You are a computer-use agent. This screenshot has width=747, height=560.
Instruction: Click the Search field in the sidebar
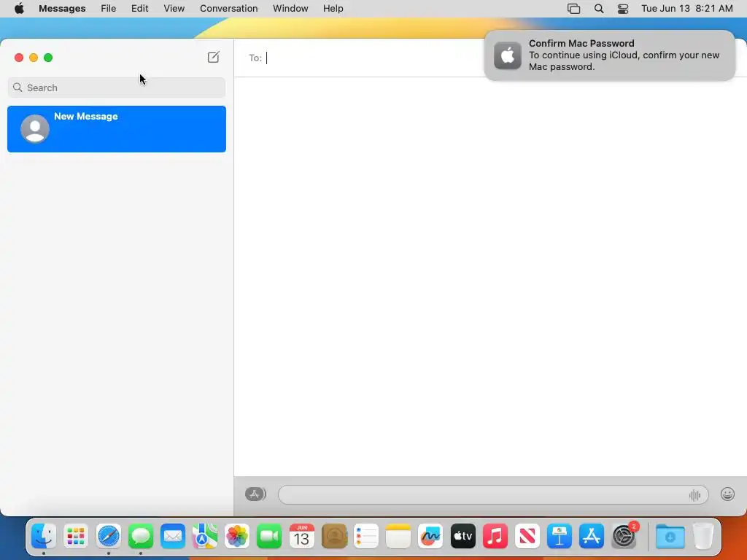point(117,87)
